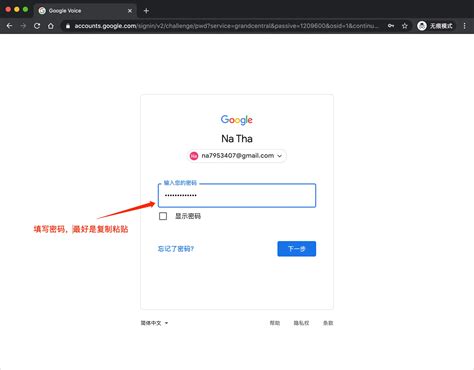Open the 条款 footer link
474x370 pixels.
click(x=328, y=323)
